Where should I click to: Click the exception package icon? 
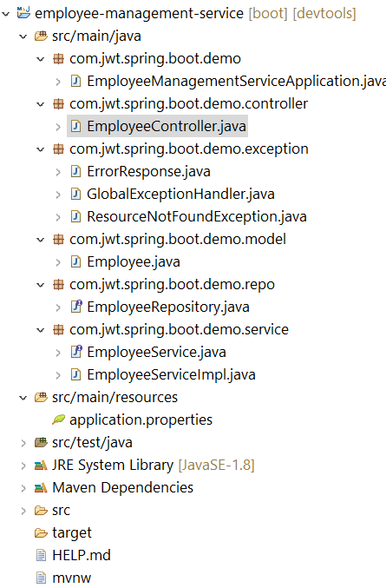point(58,149)
